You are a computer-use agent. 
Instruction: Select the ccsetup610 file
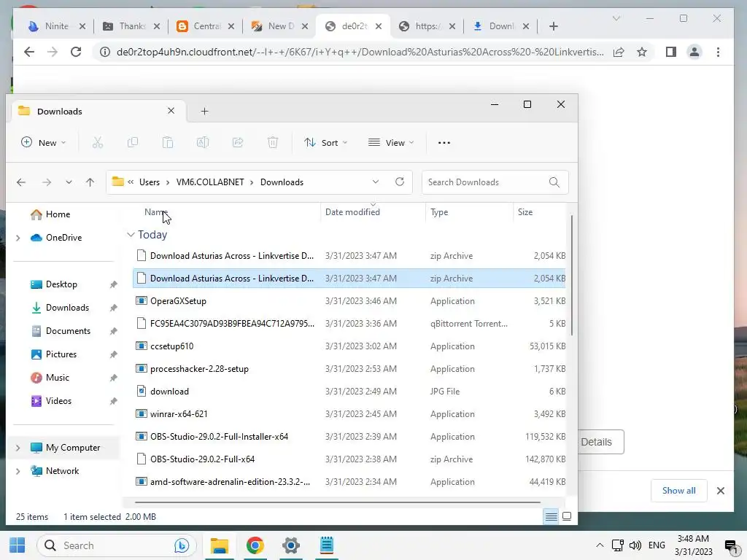[x=349, y=346]
